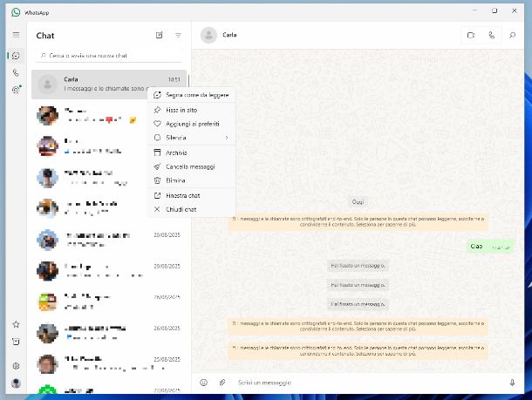Open Carla's profile avatar in chat header
The height and width of the screenshot is (400, 532).
[x=208, y=35]
